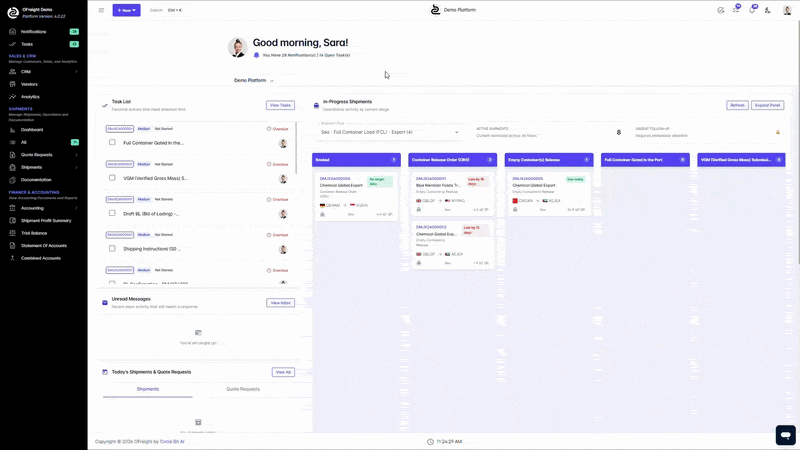Open the Demo Platform dropdown

click(253, 80)
